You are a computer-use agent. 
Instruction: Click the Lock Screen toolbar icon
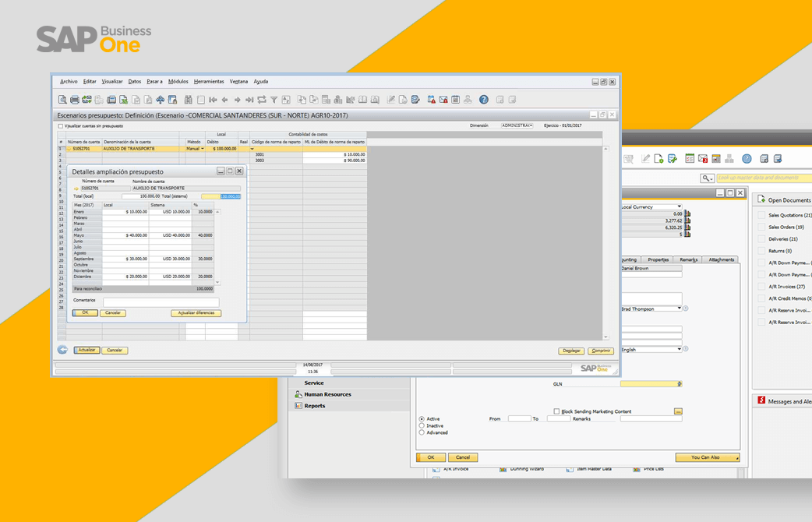click(x=172, y=100)
